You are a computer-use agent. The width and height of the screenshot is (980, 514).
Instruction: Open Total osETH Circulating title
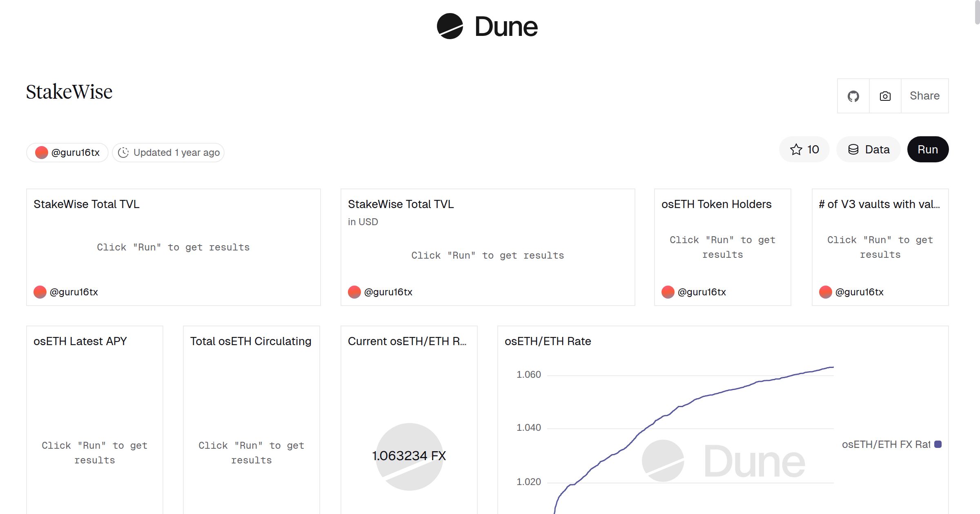coord(251,341)
